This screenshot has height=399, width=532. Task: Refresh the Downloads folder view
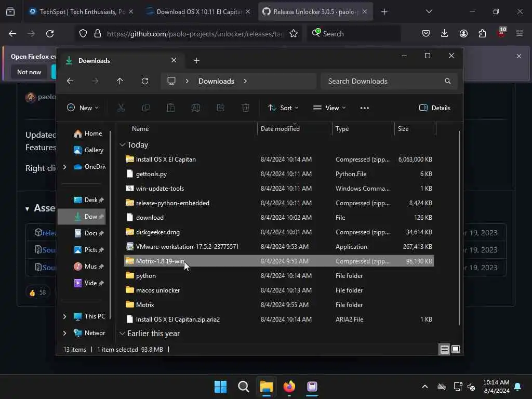145,81
